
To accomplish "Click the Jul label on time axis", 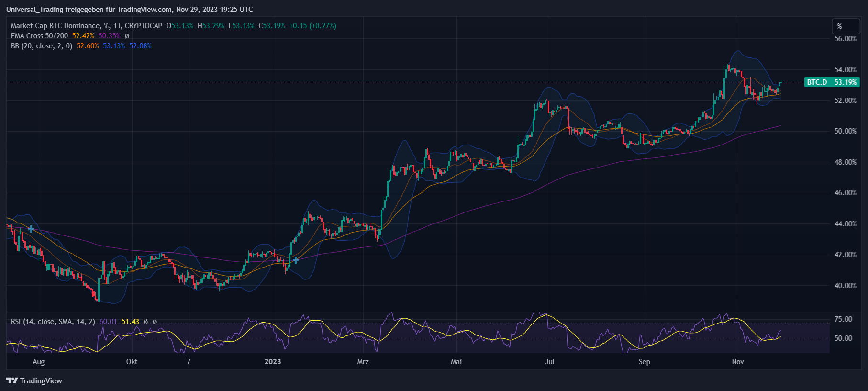I will tap(549, 362).
